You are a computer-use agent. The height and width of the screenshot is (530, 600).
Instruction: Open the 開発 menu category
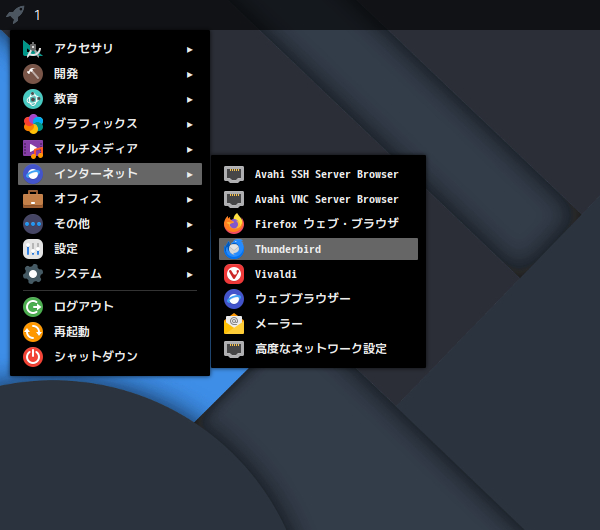click(x=110, y=74)
